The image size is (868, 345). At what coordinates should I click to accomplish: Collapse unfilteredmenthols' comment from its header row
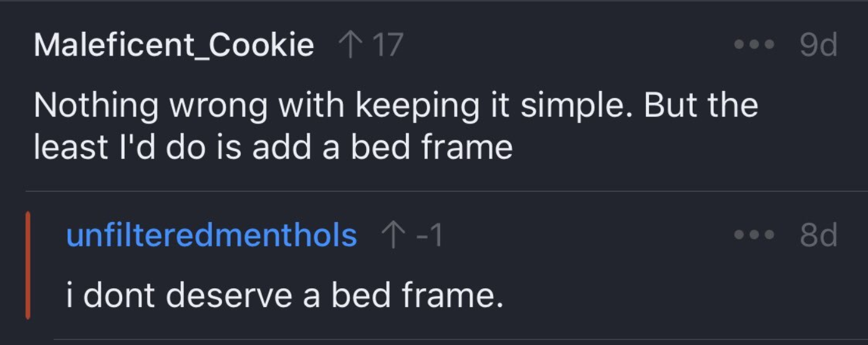(x=586, y=235)
